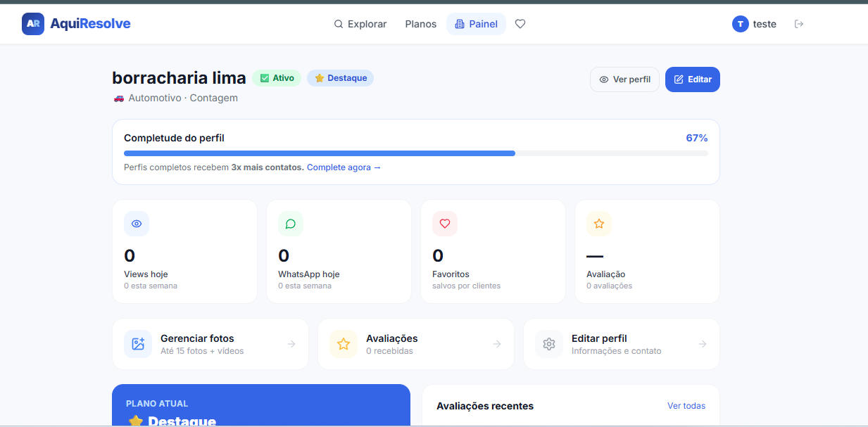Click 'Informações e contato' text

tap(616, 351)
